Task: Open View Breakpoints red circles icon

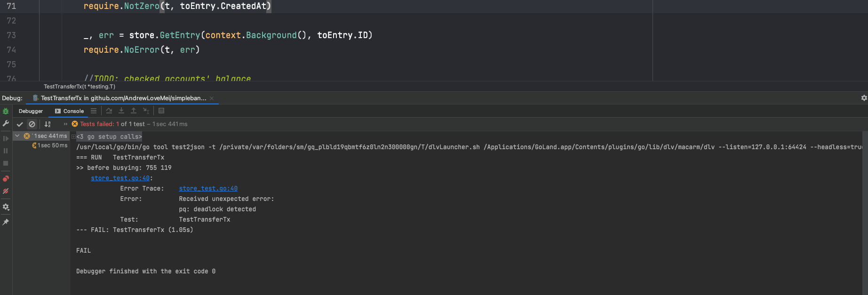Action: coord(6,179)
